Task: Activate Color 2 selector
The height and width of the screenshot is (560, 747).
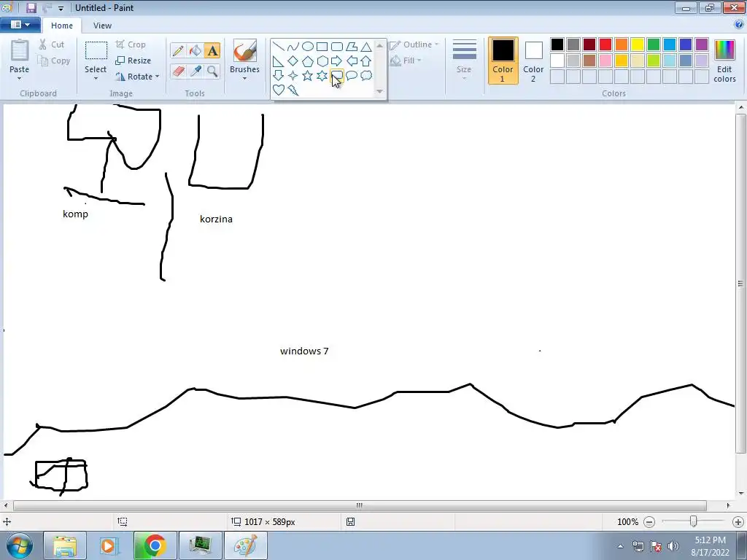Action: pyautogui.click(x=533, y=61)
